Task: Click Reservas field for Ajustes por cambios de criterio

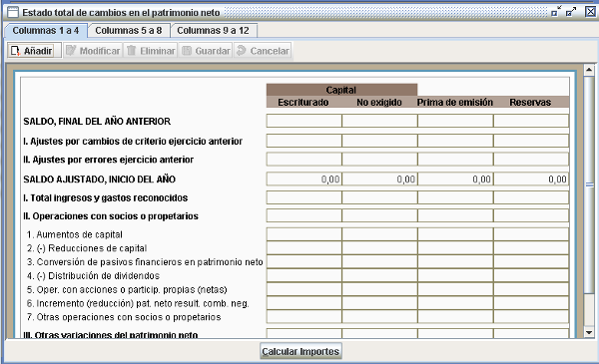Action: coord(531,141)
